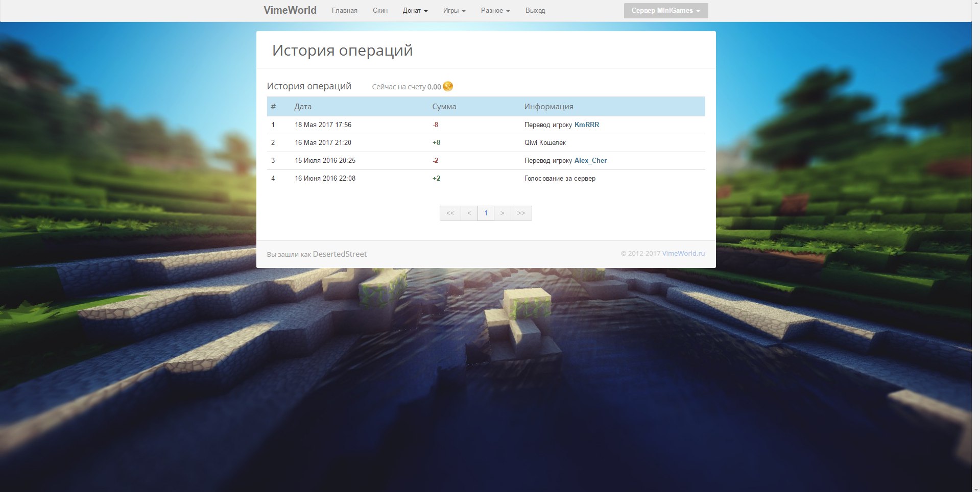Open player Alex_Cher profile link

tap(590, 160)
